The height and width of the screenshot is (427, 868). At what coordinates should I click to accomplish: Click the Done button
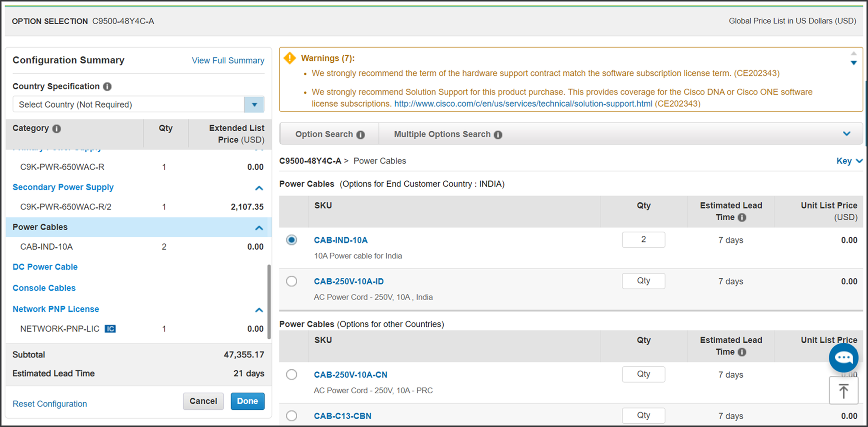click(247, 401)
